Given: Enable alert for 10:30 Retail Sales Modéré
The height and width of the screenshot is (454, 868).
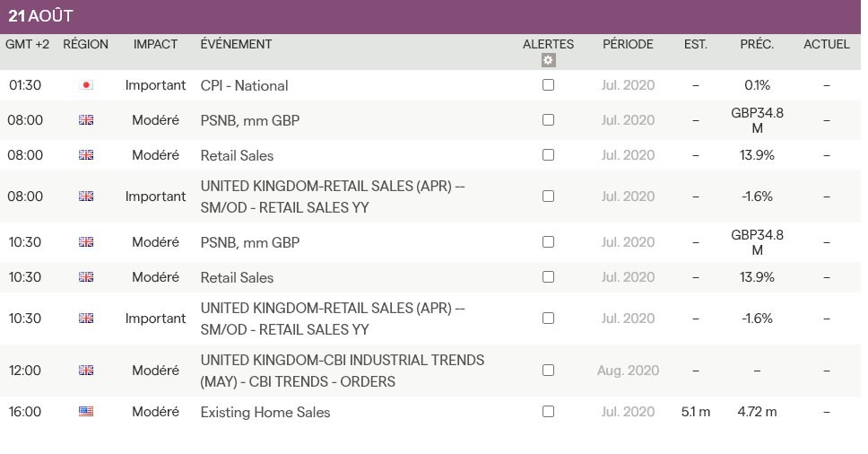Looking at the screenshot, I should pos(549,277).
